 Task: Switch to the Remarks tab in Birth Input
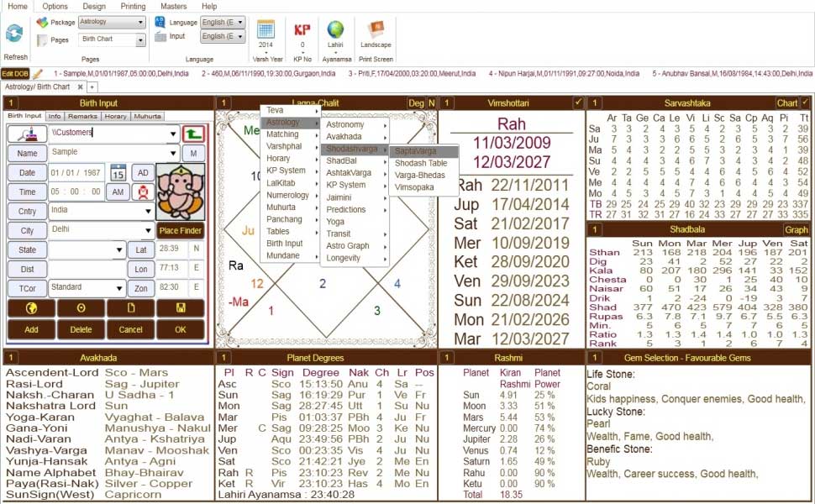(82, 117)
